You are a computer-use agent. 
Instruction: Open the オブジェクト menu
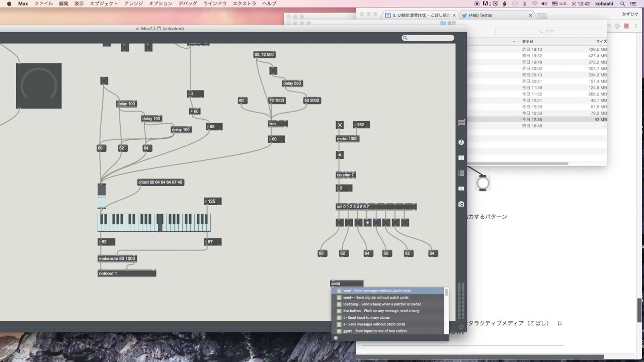point(104,4)
